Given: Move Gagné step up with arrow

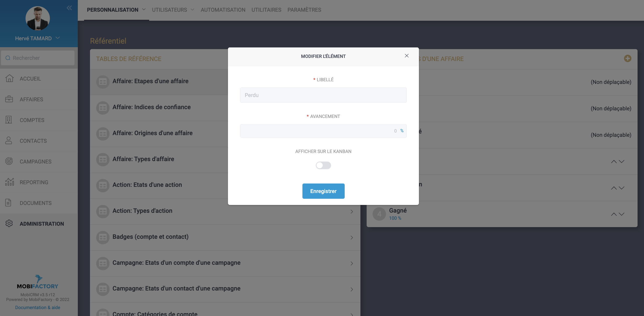Looking at the screenshot, I should tap(613, 214).
